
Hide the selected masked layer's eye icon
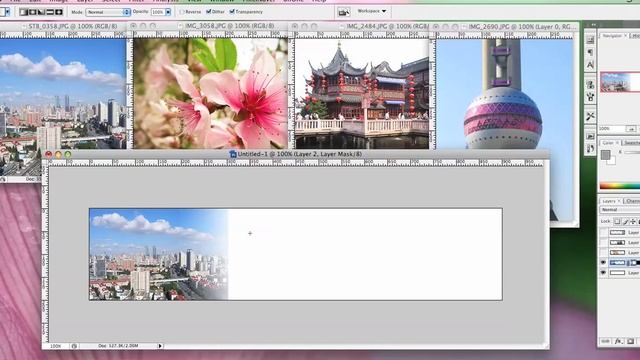pyautogui.click(x=603, y=263)
